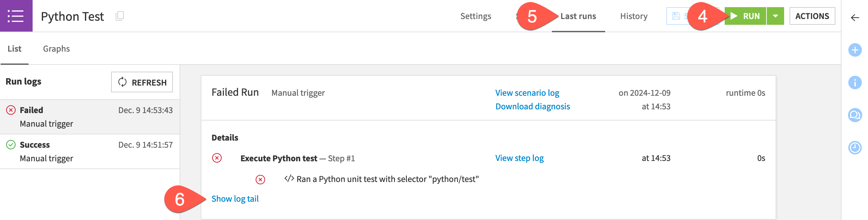The image size is (868, 220).
Task: Click the red error icon beside Execute Python test
Action: click(218, 158)
